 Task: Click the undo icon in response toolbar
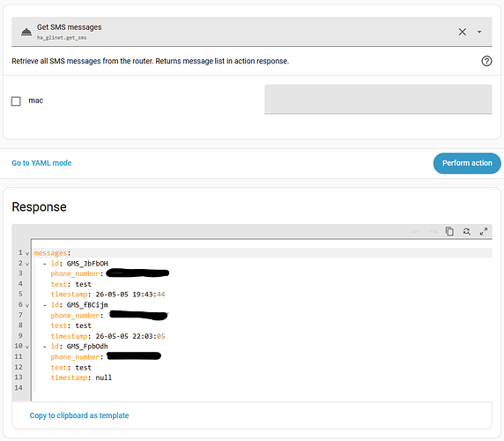coord(416,231)
